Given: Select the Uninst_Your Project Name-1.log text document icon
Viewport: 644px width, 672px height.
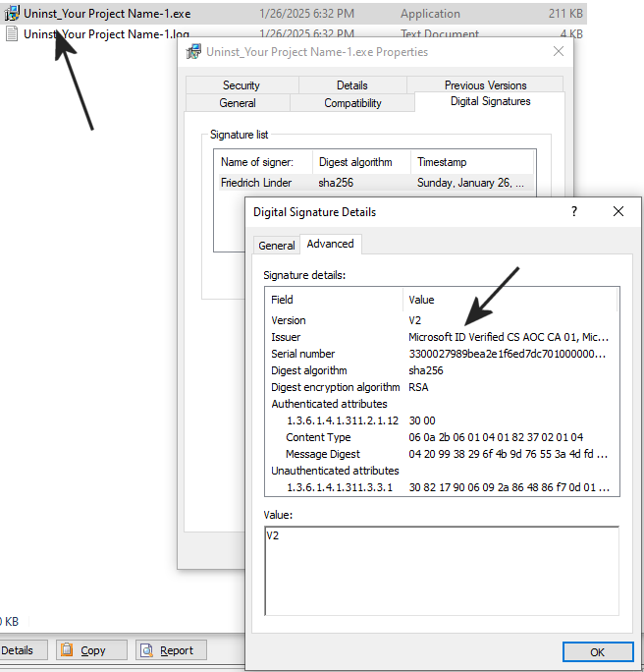Looking at the screenshot, I should [12, 33].
